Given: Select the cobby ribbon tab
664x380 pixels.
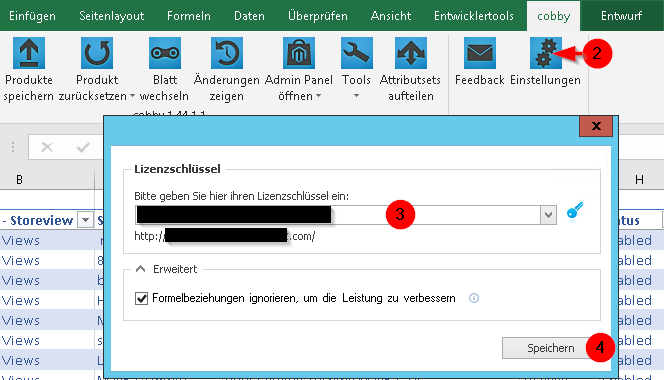Looking at the screenshot, I should [553, 16].
